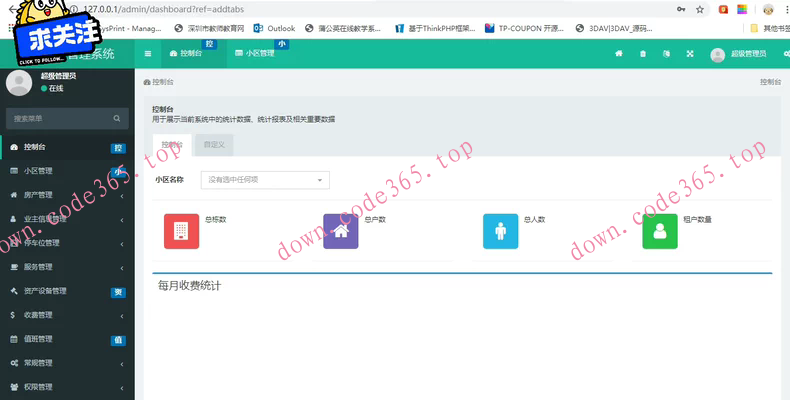Bookmark this page with the star icon
This screenshot has width=790, height=400.
click(700, 10)
